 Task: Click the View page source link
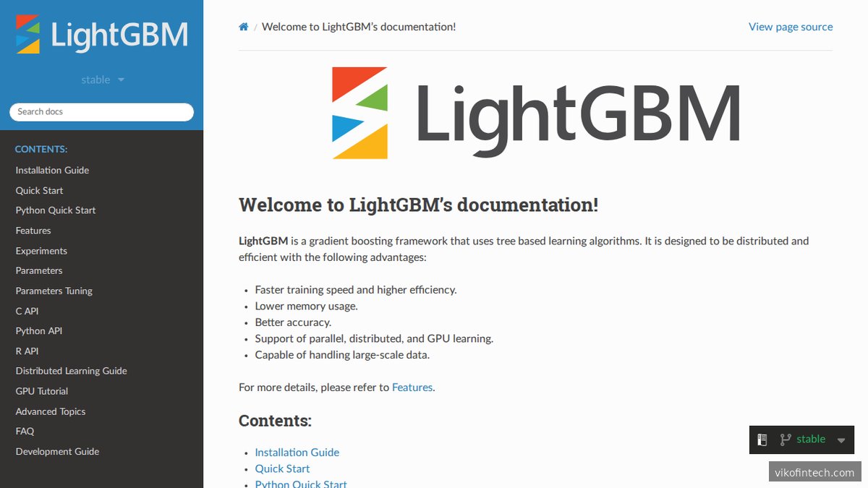(790, 26)
